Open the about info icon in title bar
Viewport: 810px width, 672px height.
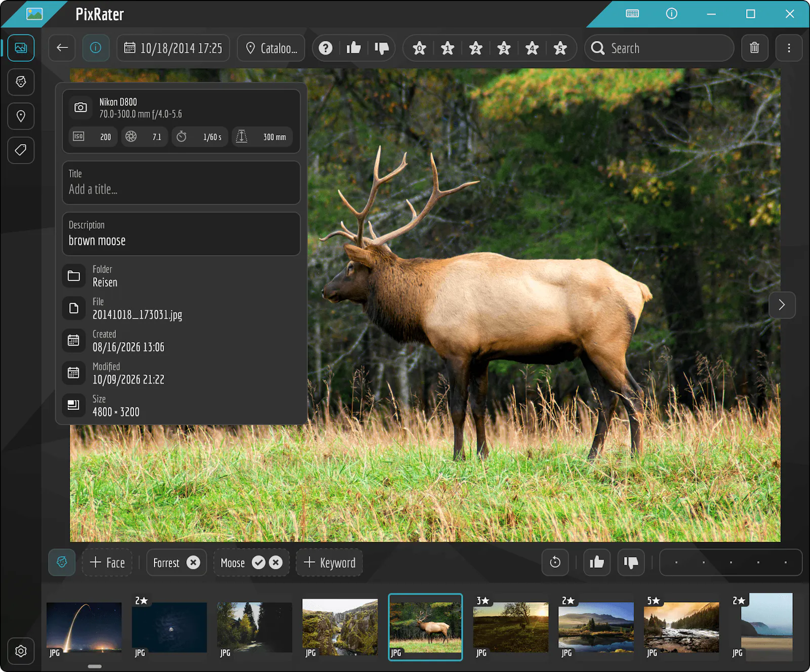pyautogui.click(x=672, y=14)
